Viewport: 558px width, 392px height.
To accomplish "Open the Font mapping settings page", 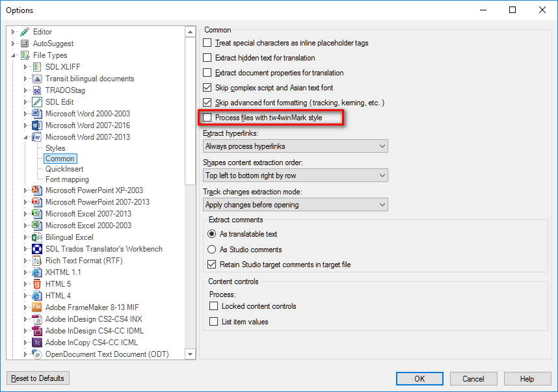I will [67, 179].
